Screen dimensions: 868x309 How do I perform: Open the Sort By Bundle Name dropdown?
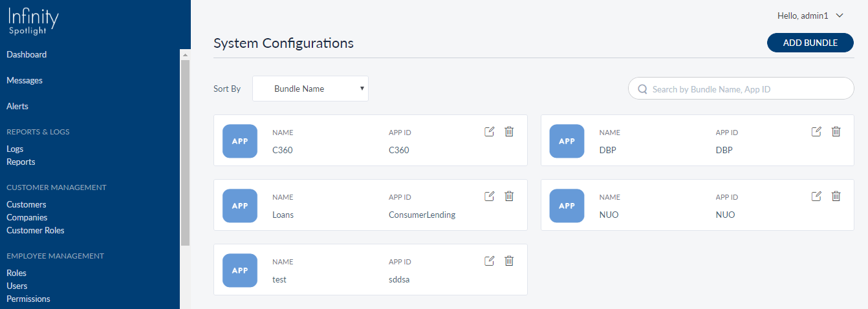[x=310, y=89]
